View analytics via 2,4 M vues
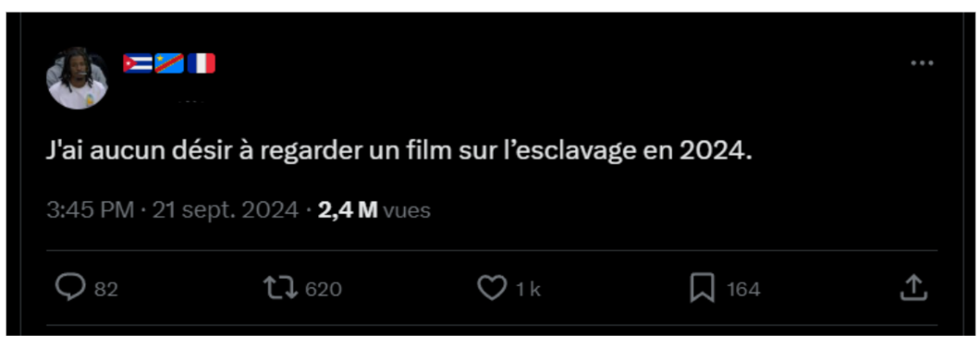Screen dimensions: 980x347 point(374,211)
